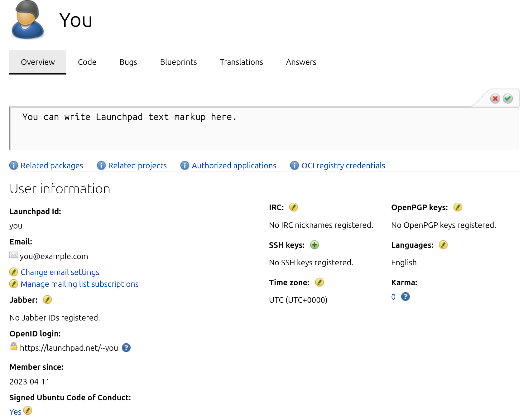
Task: Click Yes link under Code of Conduct
Action: click(15, 412)
